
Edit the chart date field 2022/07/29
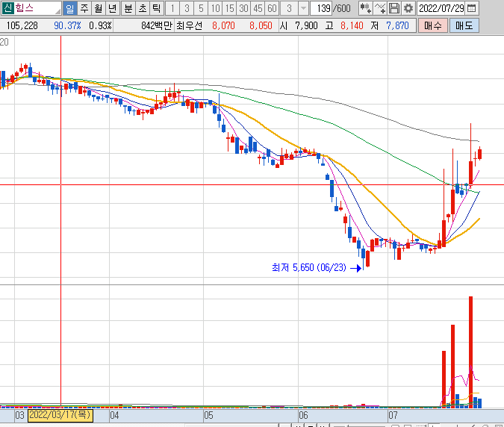click(441, 8)
